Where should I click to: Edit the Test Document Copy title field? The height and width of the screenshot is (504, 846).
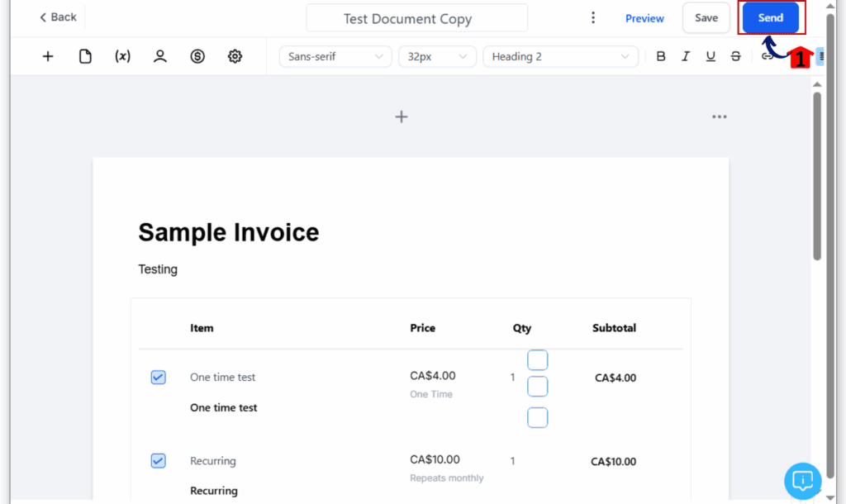pos(416,18)
